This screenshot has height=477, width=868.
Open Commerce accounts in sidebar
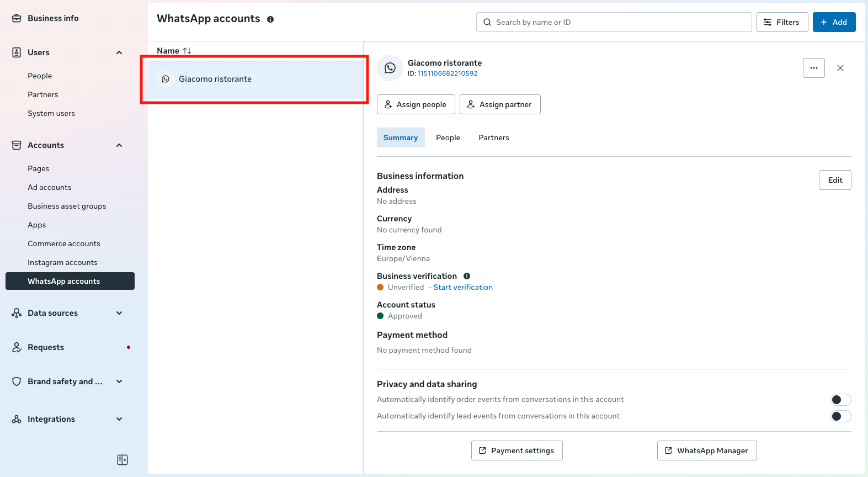tap(64, 243)
